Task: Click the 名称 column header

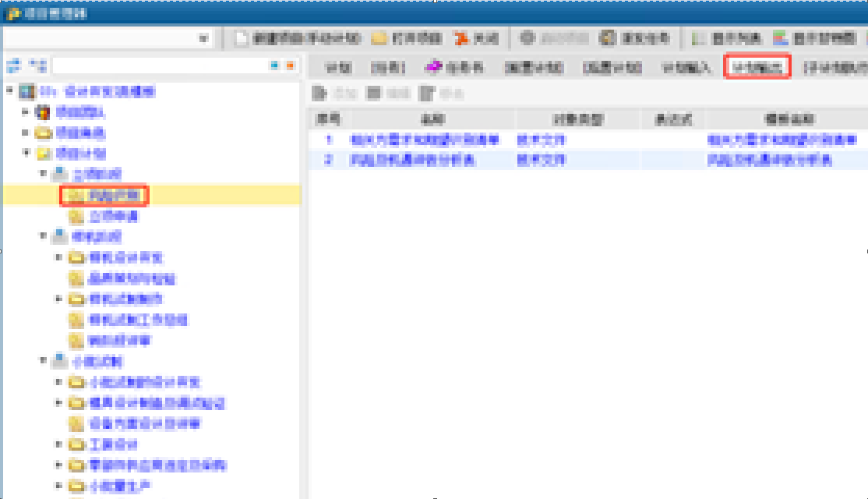Action: pyautogui.click(x=433, y=119)
